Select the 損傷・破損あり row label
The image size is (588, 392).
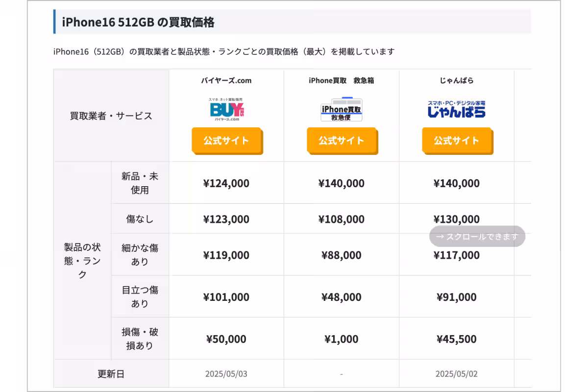coord(140,339)
